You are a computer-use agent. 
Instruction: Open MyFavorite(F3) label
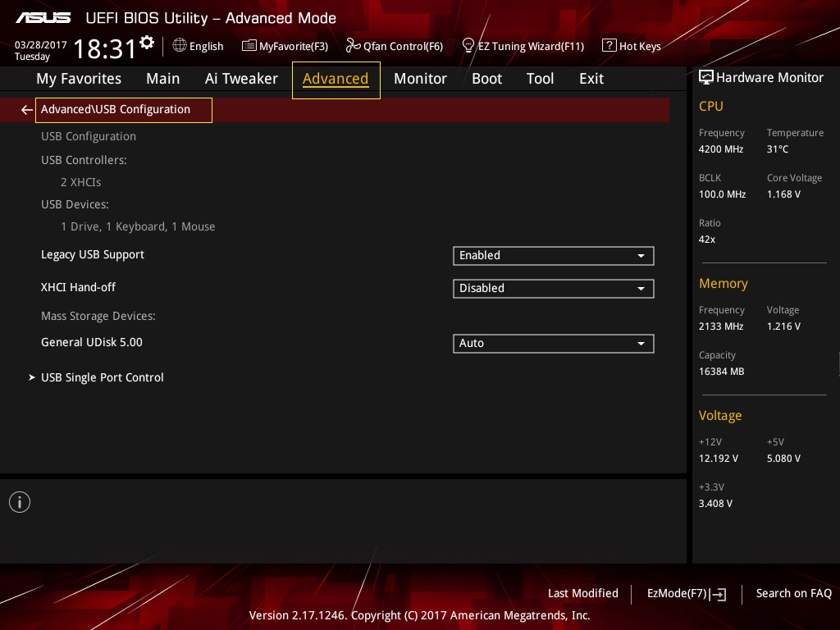pos(294,47)
